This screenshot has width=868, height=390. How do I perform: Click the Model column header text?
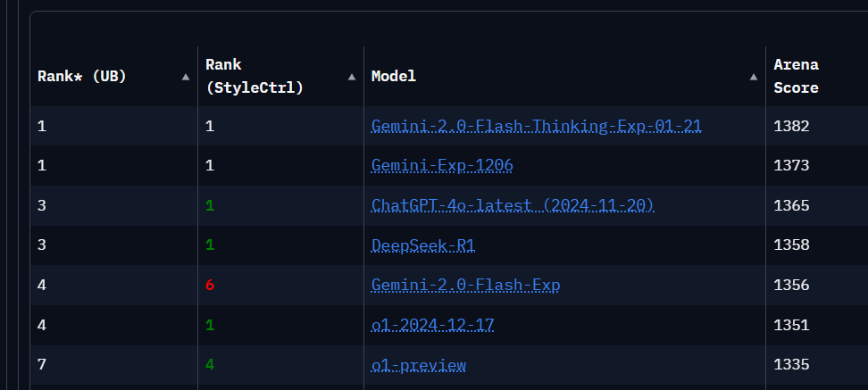[394, 77]
